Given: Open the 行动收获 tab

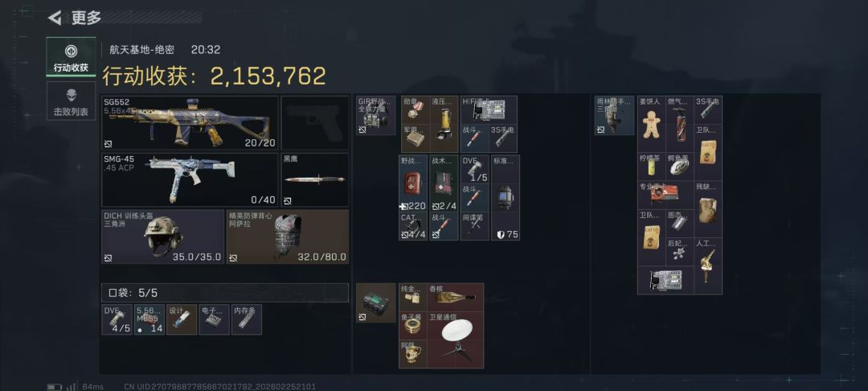Looking at the screenshot, I should (x=71, y=57).
